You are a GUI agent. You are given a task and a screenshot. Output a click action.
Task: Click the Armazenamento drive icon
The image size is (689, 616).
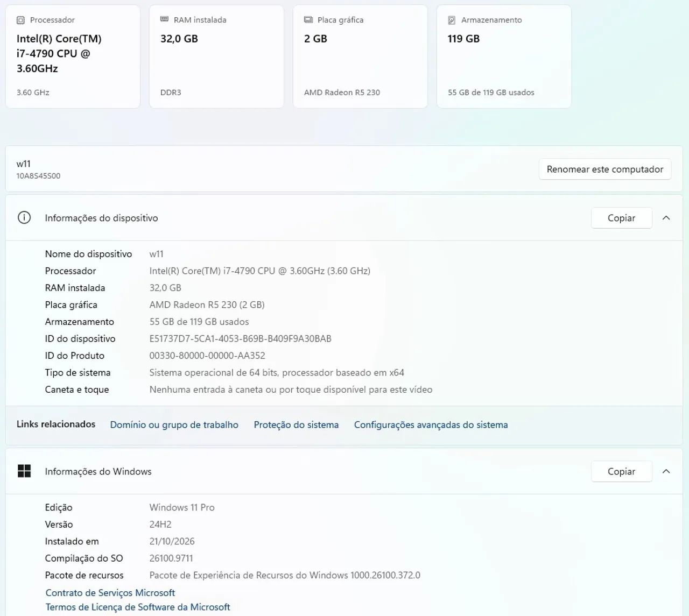452,20
